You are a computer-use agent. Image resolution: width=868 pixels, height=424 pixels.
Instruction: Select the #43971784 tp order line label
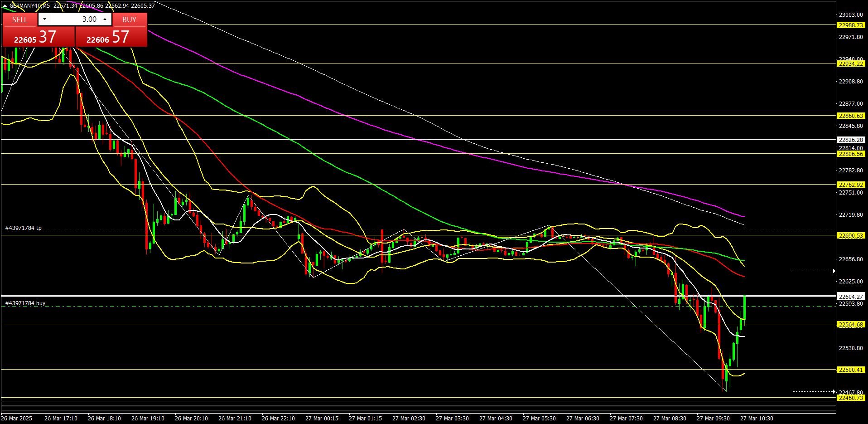(x=24, y=228)
